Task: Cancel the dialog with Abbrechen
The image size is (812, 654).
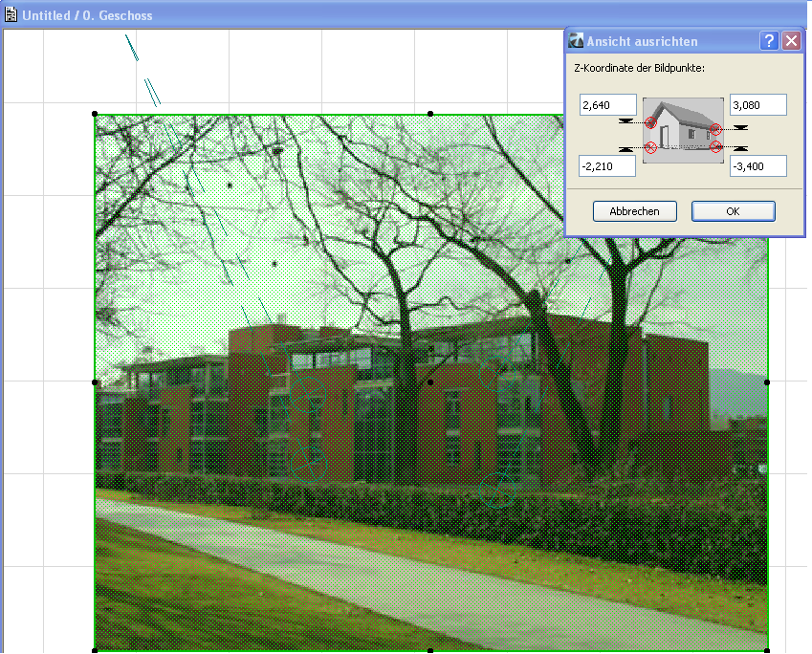Action: point(634,211)
